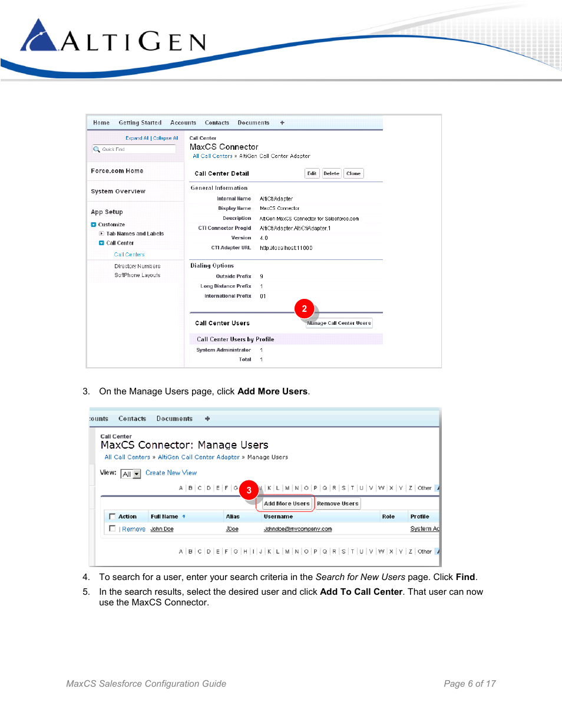
Task: Open the John Doe full name link
Action: coord(162,529)
